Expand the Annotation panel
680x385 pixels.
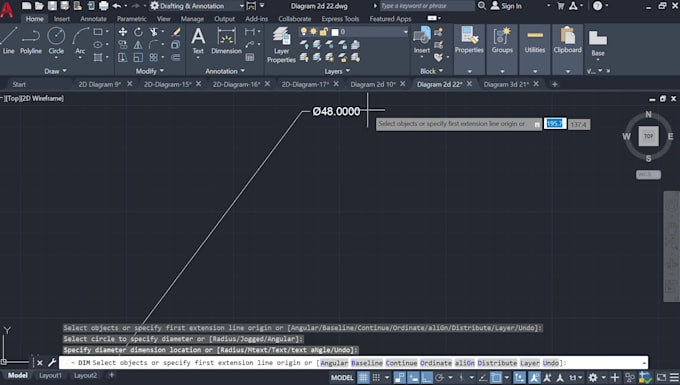pyautogui.click(x=225, y=71)
